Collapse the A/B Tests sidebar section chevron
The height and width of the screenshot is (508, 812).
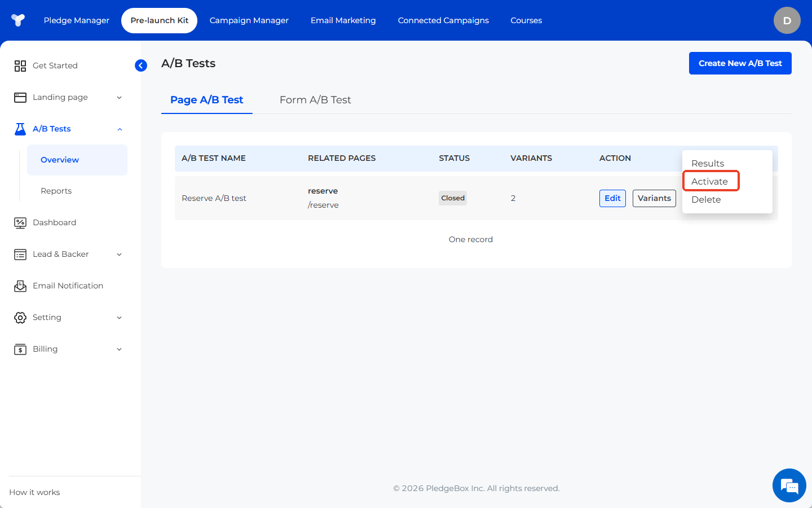[x=119, y=129]
